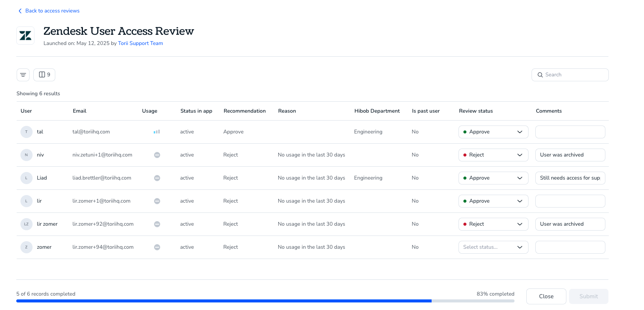This screenshot has width=644, height=310.
Task: Click email niv.zetuni+1@toriihq.com
Action: point(102,155)
